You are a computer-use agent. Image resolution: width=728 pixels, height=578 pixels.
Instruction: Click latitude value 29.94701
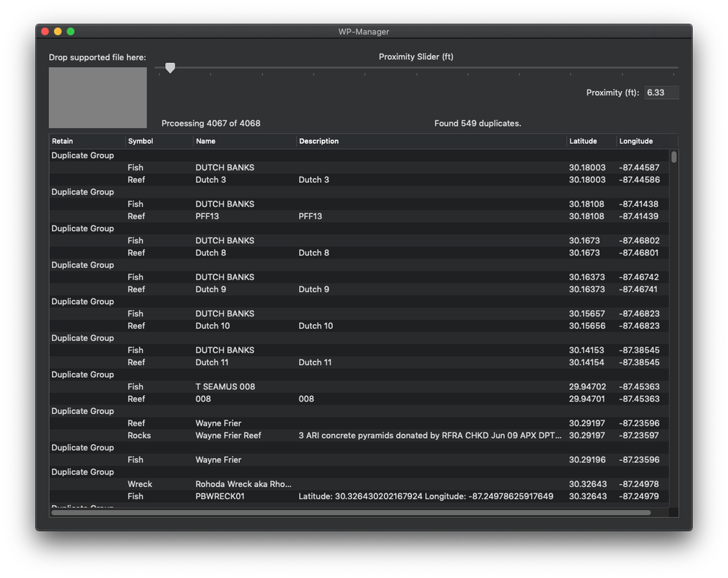pos(587,399)
